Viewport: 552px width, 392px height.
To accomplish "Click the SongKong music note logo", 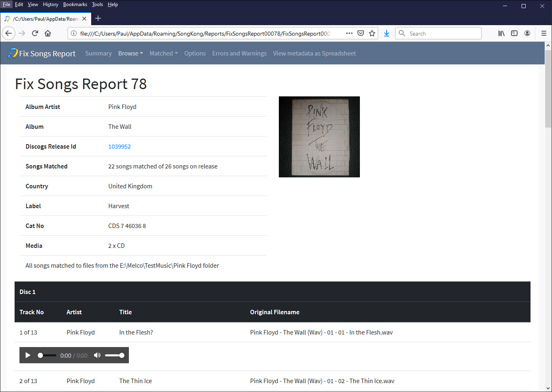I will point(13,53).
